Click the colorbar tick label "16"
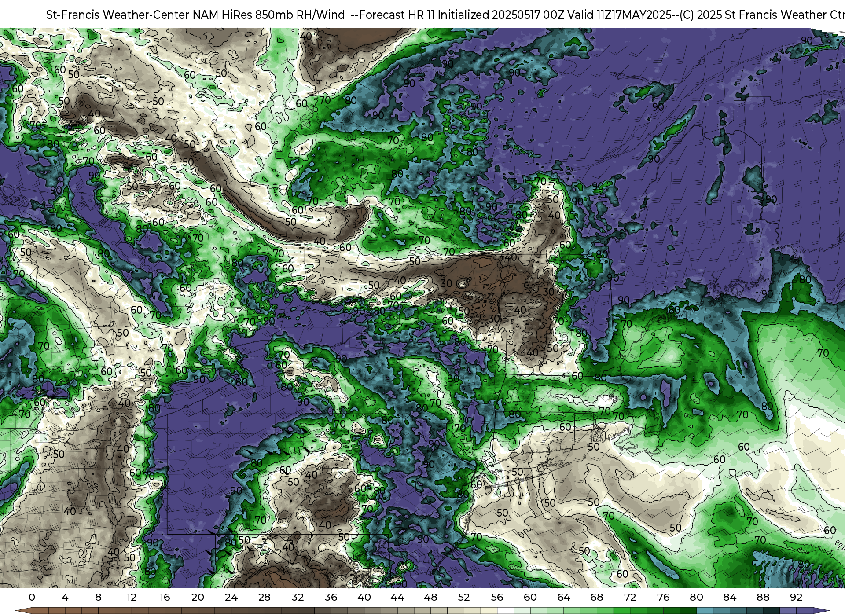This screenshot has width=845, height=616. pyautogui.click(x=165, y=598)
